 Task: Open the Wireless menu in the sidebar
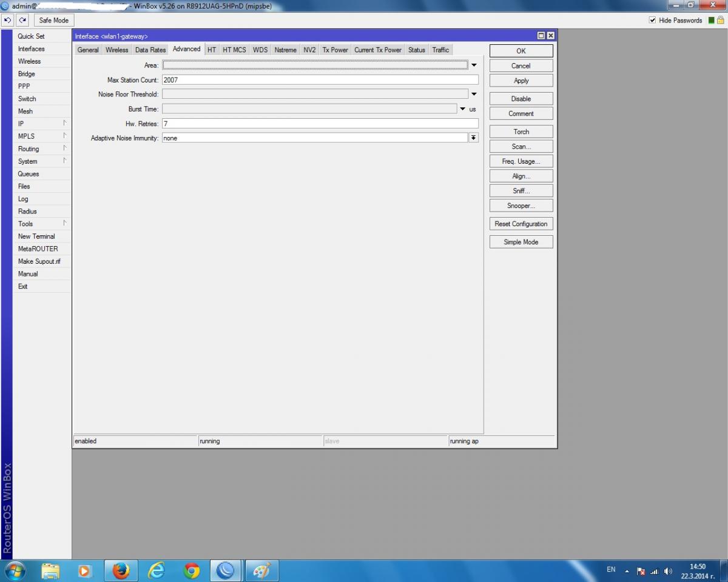click(x=29, y=61)
